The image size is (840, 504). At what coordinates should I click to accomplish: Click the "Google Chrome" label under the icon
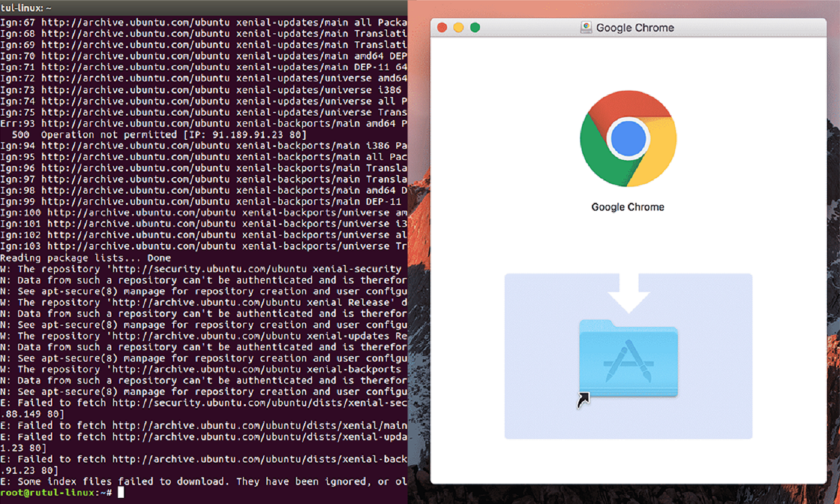point(628,207)
